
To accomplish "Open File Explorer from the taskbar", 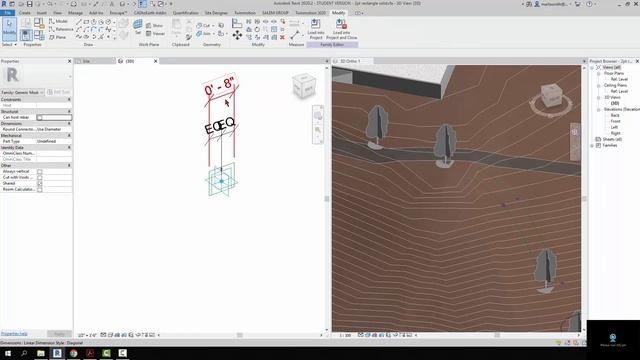I will coord(41,353).
